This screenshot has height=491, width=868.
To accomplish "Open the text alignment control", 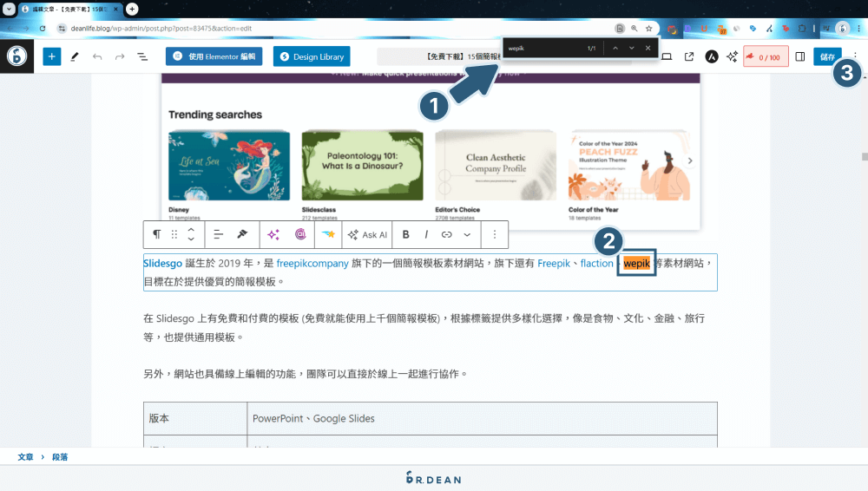I will click(x=218, y=234).
